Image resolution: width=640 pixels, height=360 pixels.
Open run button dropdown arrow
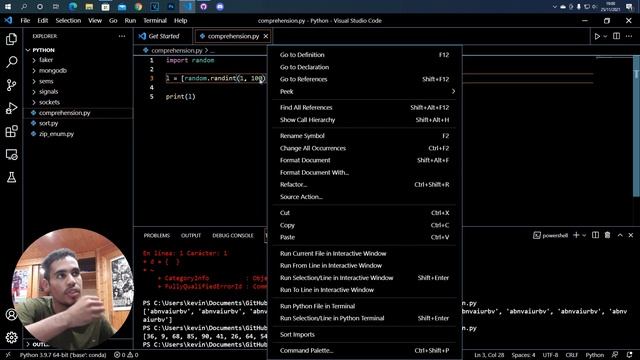605,36
